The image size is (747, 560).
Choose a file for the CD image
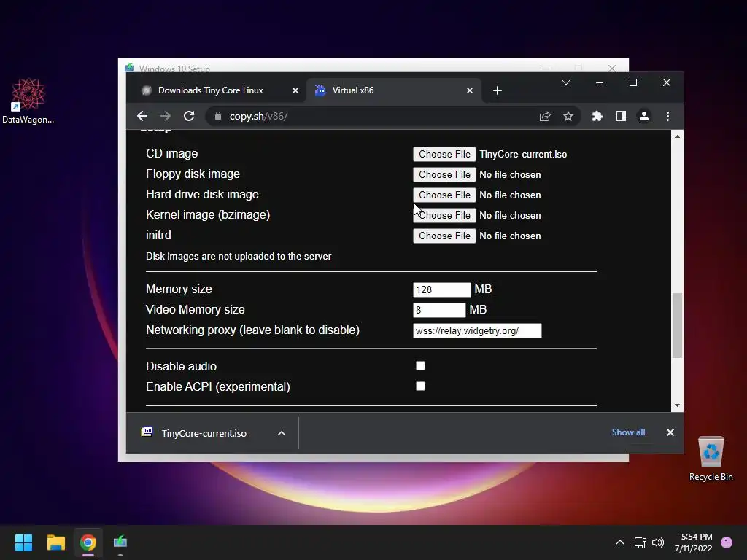[444, 155]
